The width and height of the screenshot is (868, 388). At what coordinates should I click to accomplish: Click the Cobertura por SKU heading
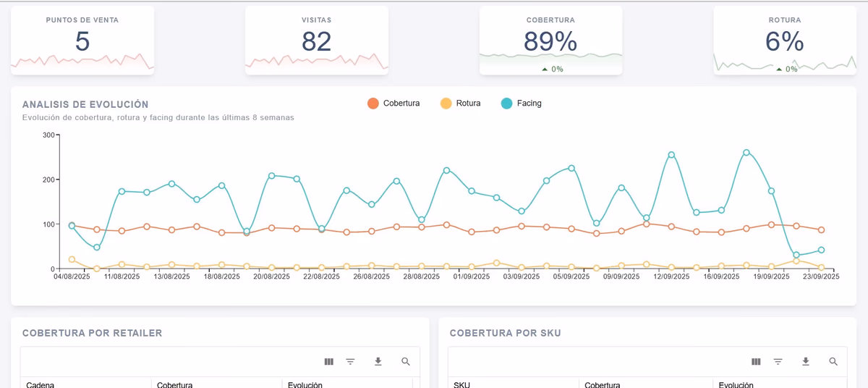[x=506, y=333]
